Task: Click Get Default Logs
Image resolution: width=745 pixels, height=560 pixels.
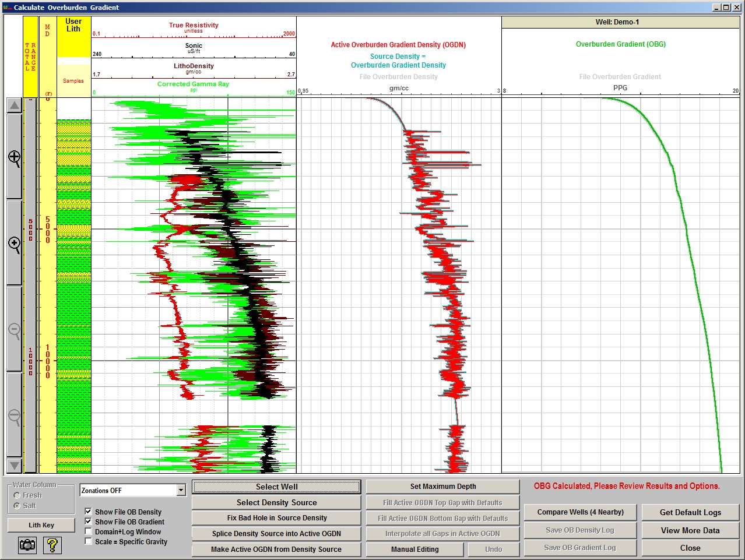Action: click(690, 512)
